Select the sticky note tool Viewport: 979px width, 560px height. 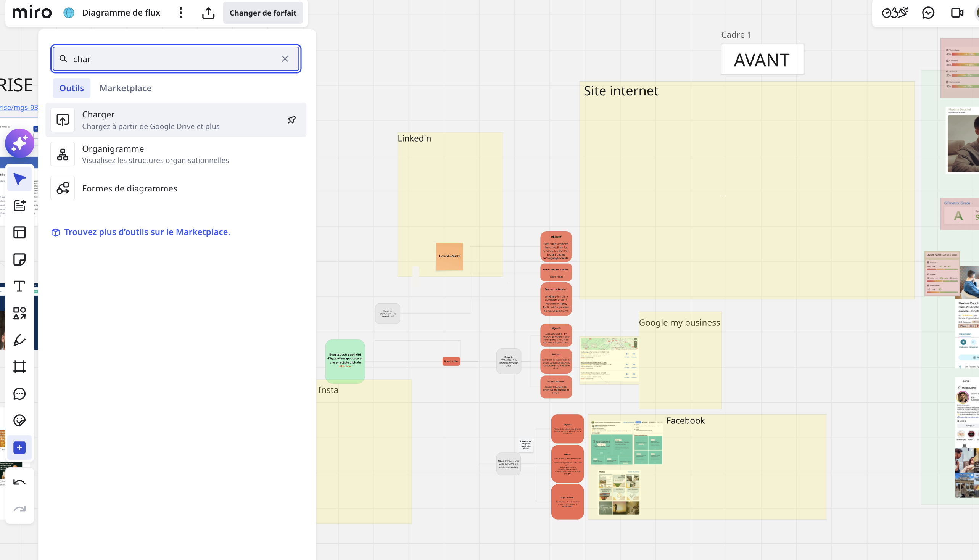tap(19, 260)
